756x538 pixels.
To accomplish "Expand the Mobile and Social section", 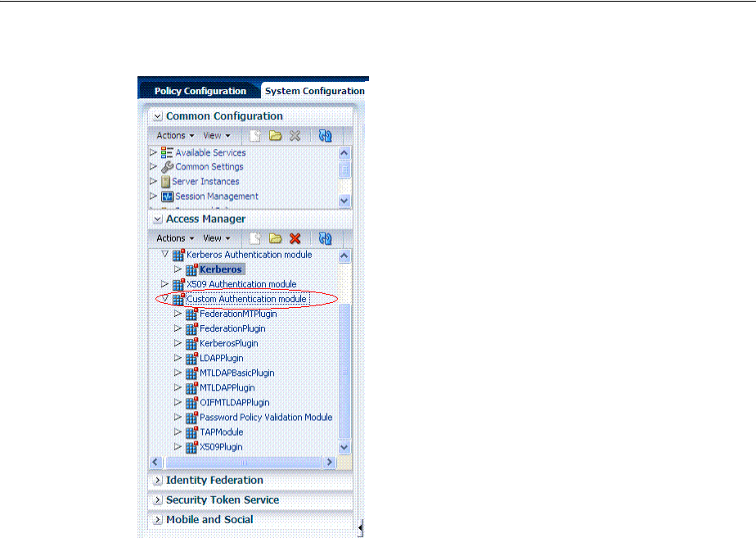I will pos(157,520).
